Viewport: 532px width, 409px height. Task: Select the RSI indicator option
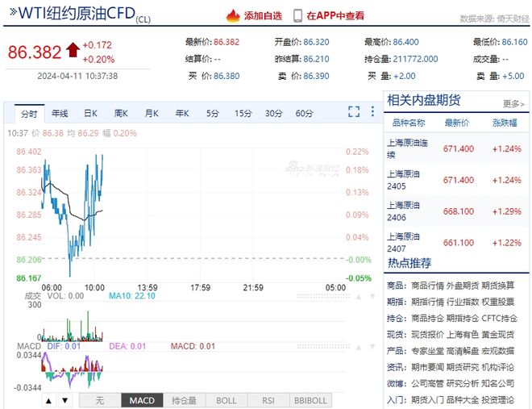(x=268, y=400)
